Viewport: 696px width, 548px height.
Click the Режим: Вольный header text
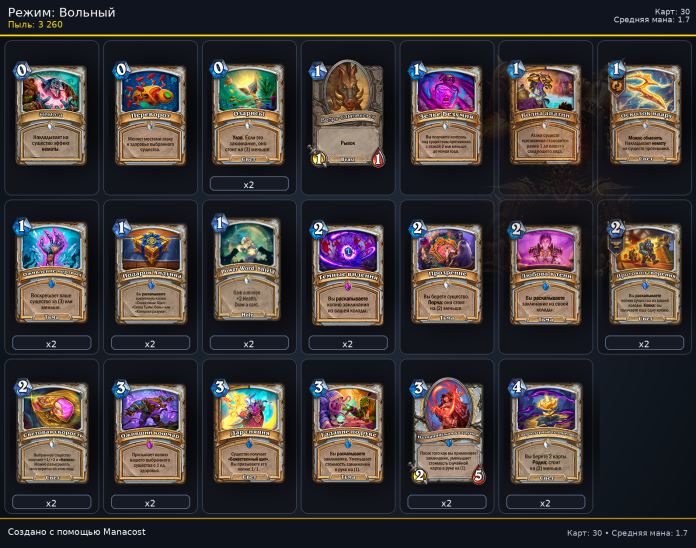coord(62,12)
